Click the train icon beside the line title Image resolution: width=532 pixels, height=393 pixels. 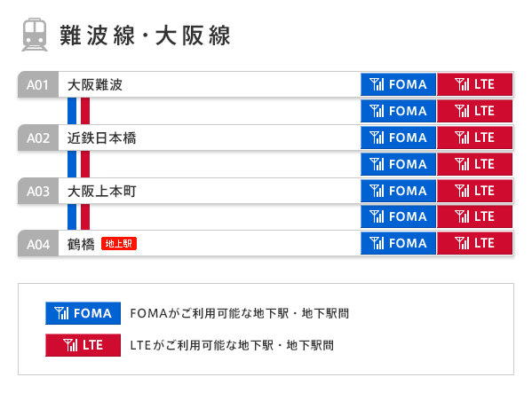(x=35, y=35)
